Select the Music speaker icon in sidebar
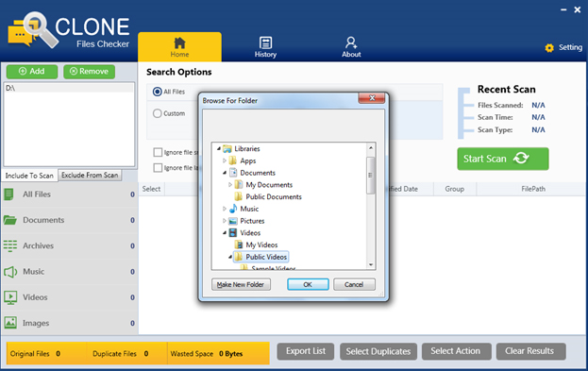 click(x=10, y=272)
